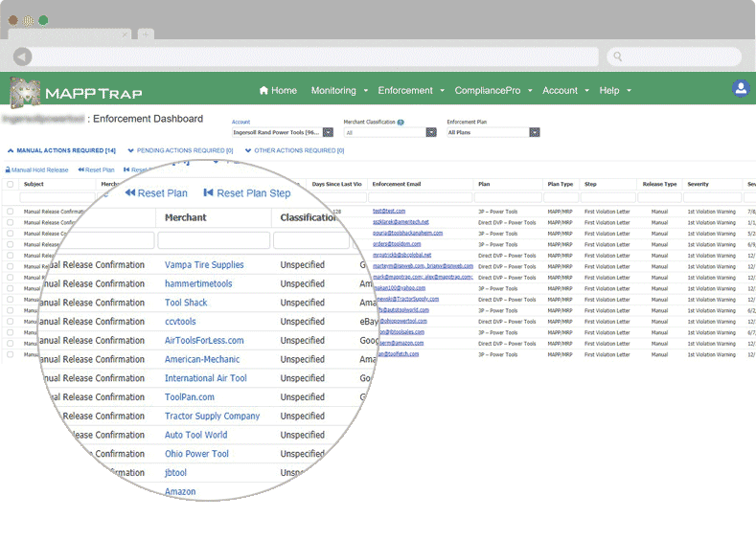Open the CompliancePro menu
Image resolution: width=756 pixels, height=541 pixels.
point(493,91)
